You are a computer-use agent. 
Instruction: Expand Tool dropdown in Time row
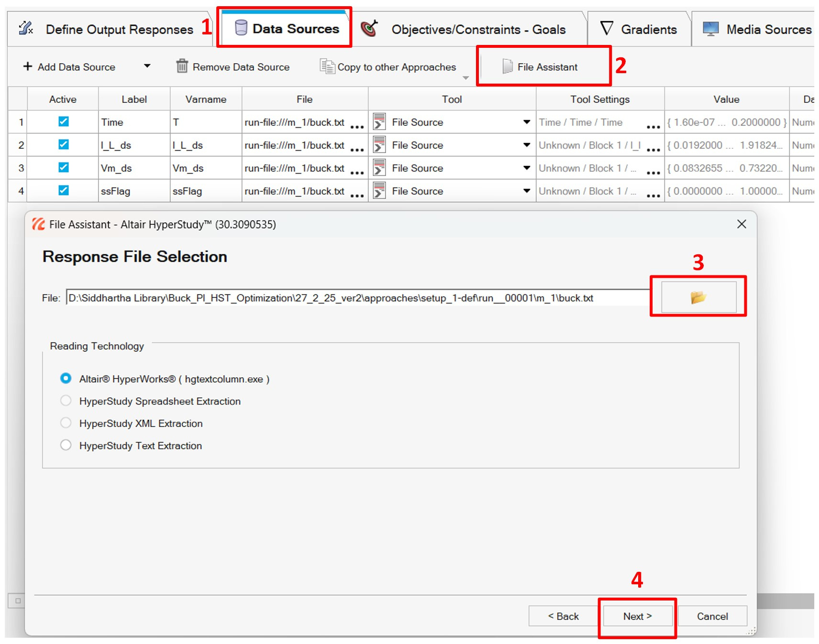click(x=527, y=122)
